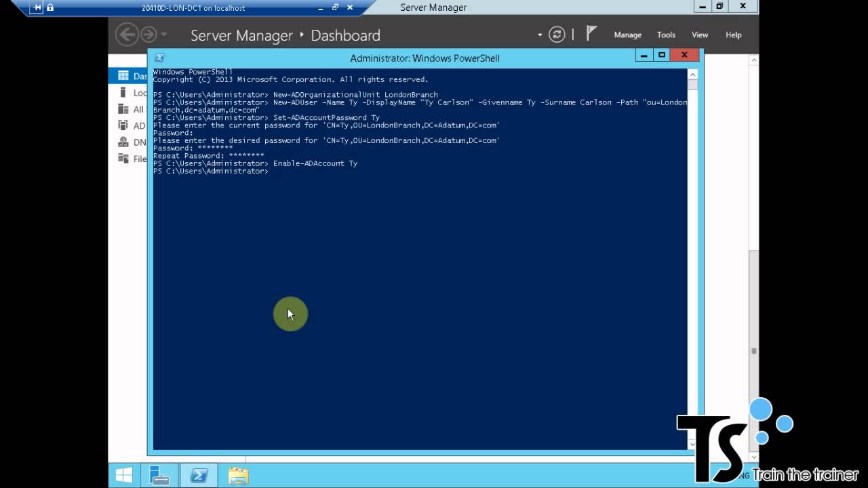868x488 pixels.
Task: Click the New-ADOrganizationalUnit LondonBranch line
Action: pos(296,95)
